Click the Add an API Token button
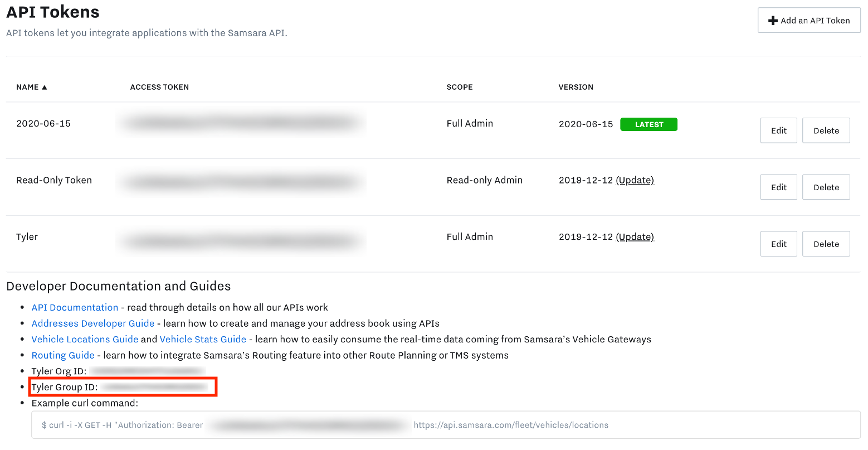The image size is (868, 450). [x=809, y=21]
